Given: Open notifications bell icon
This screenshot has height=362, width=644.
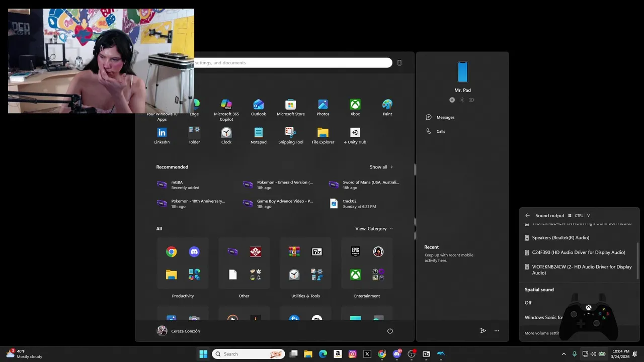Looking at the screenshot, I should pos(635,354).
